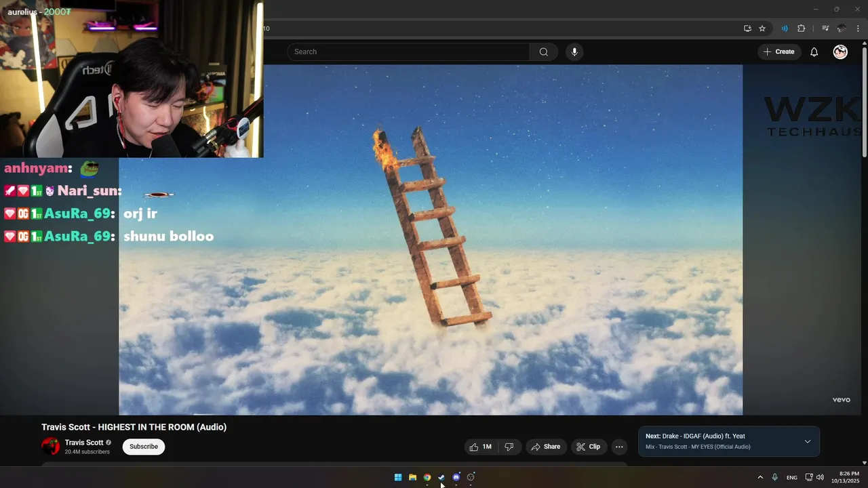Click into the YouTube search field
This screenshot has width=868, height=488.
408,52
